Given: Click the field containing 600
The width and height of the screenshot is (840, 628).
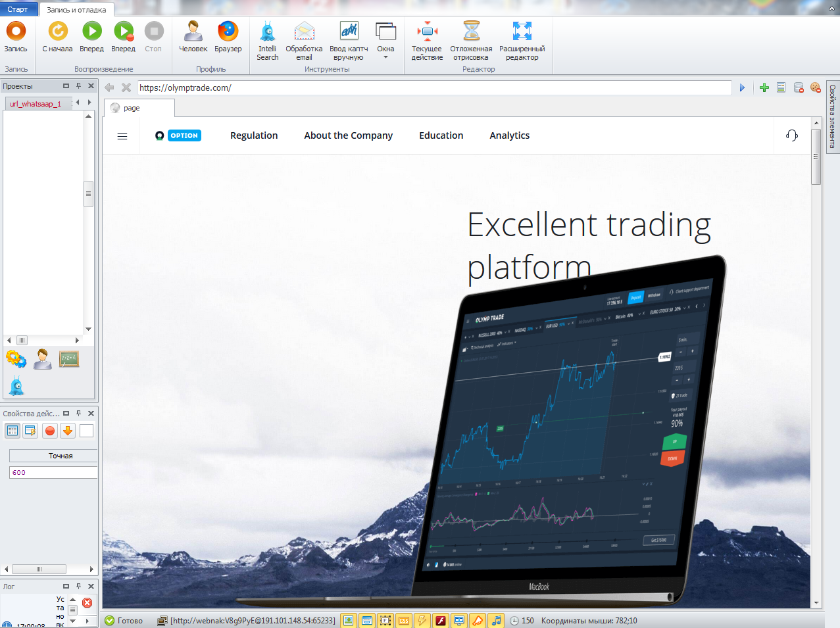Looking at the screenshot, I should pyautogui.click(x=53, y=472).
